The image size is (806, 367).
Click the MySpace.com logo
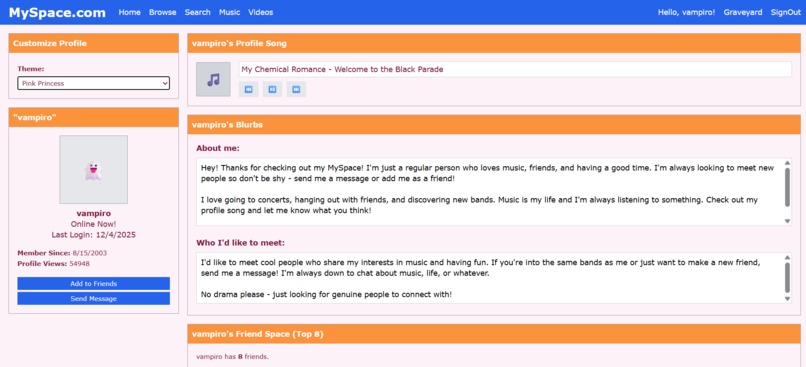point(57,12)
